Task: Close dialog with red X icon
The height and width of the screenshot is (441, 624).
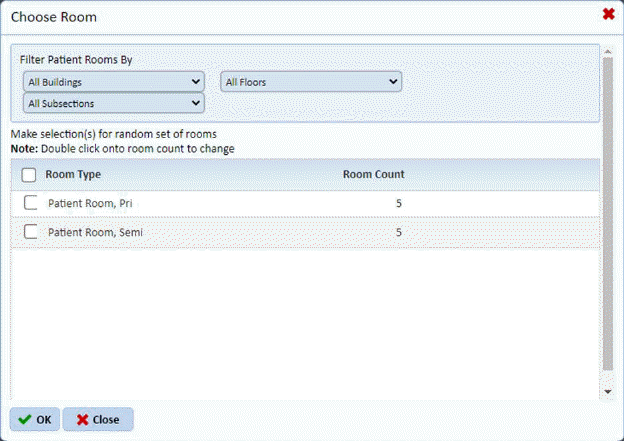Action: 608,14
